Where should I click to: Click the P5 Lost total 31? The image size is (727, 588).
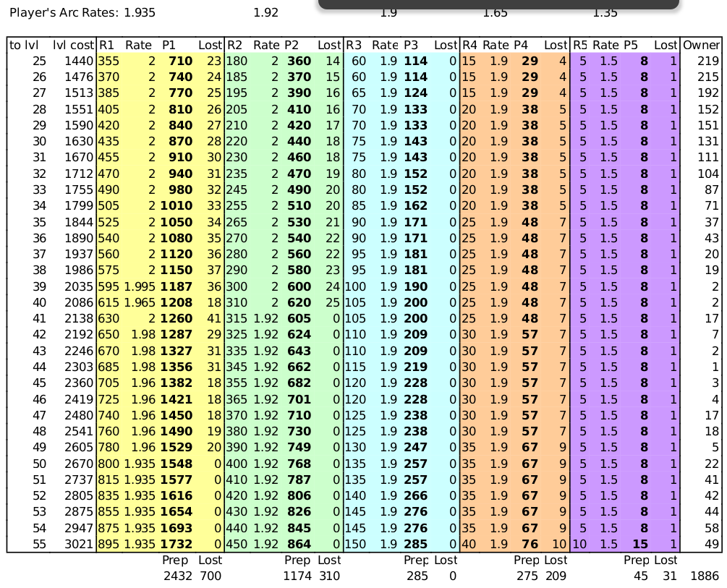click(670, 576)
